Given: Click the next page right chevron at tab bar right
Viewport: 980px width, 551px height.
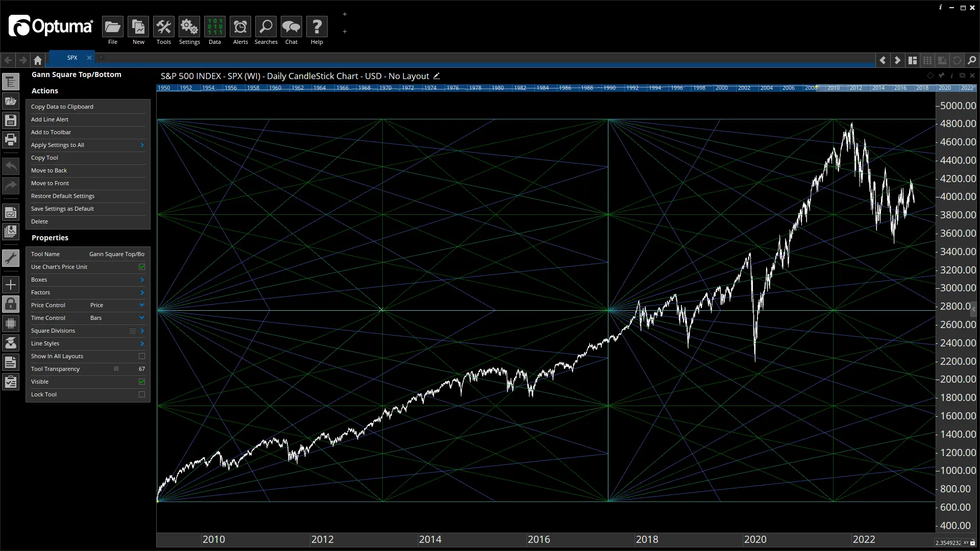Looking at the screenshot, I should coord(897,60).
